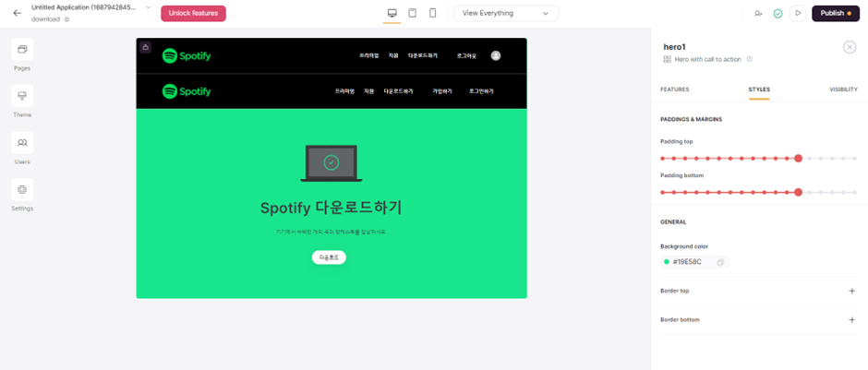Image resolution: width=868 pixels, height=370 pixels.
Task: Click the second header Spotify logo
Action: [x=187, y=91]
